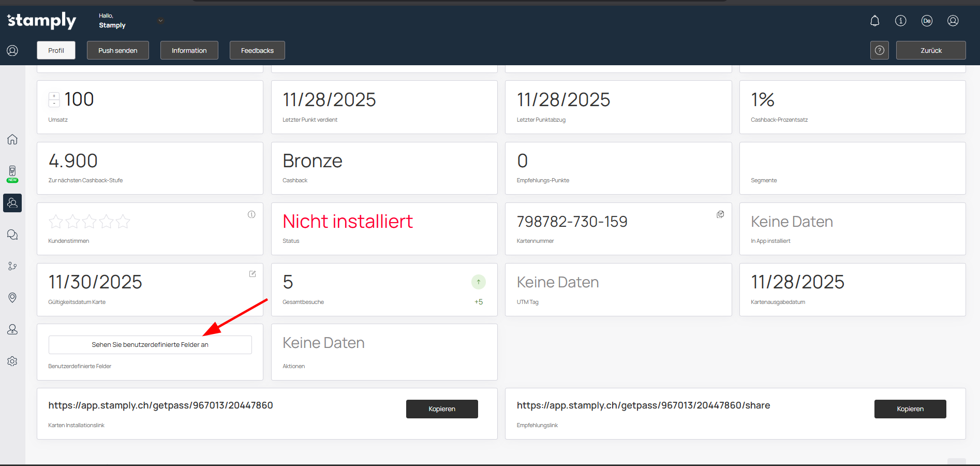Increase Umsatz with the plus stepper
The image size is (980, 466).
54,96
